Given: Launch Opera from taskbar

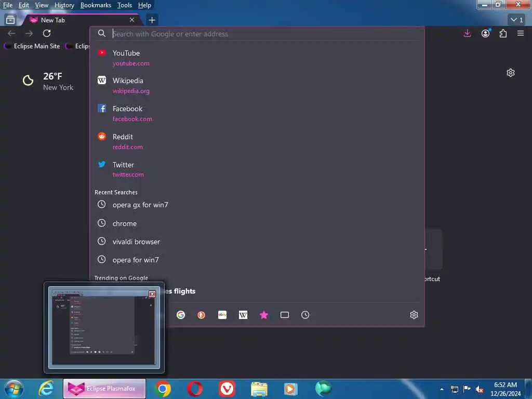Looking at the screenshot, I should tap(195, 389).
